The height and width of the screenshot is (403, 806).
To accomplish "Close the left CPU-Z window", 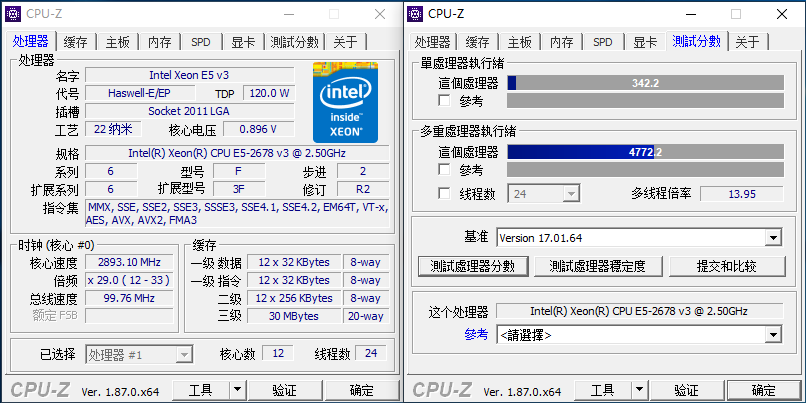I will [x=380, y=14].
